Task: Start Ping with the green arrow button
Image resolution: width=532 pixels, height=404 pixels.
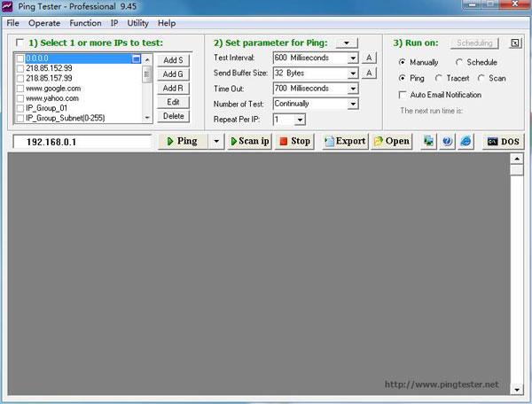Action: 183,141
